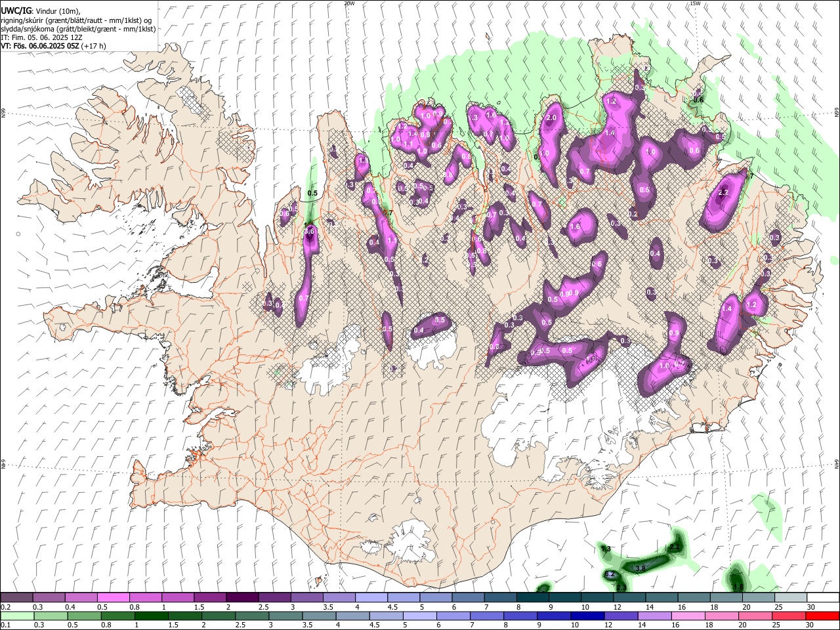
Task: Click the 'IT: Fim. 05. 06. 2025 12Z' line
Action: tap(41, 37)
